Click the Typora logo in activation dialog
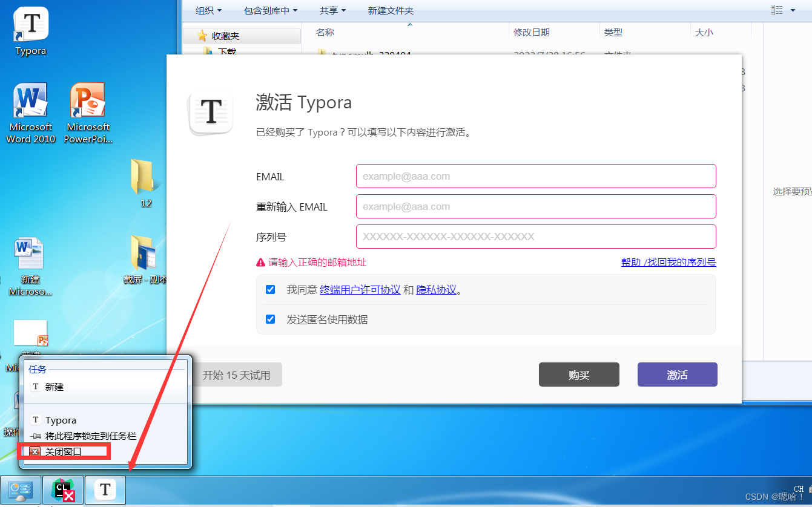 (x=211, y=114)
